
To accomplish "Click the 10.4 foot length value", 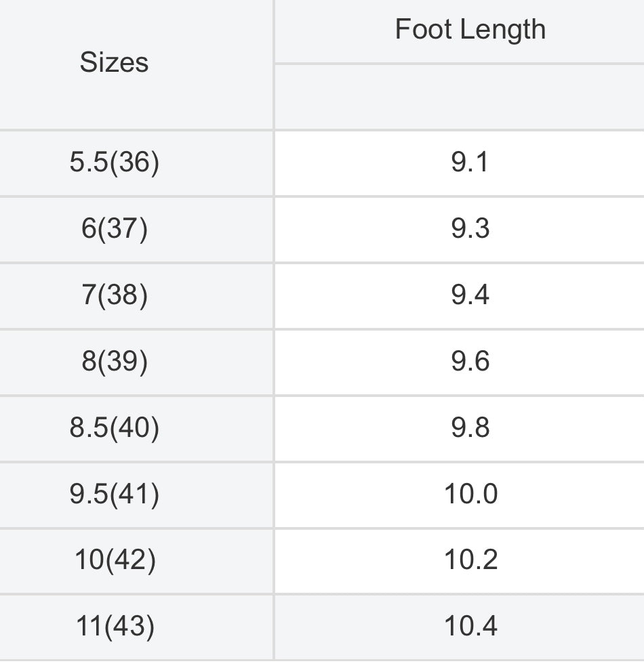I will pyautogui.click(x=471, y=626).
